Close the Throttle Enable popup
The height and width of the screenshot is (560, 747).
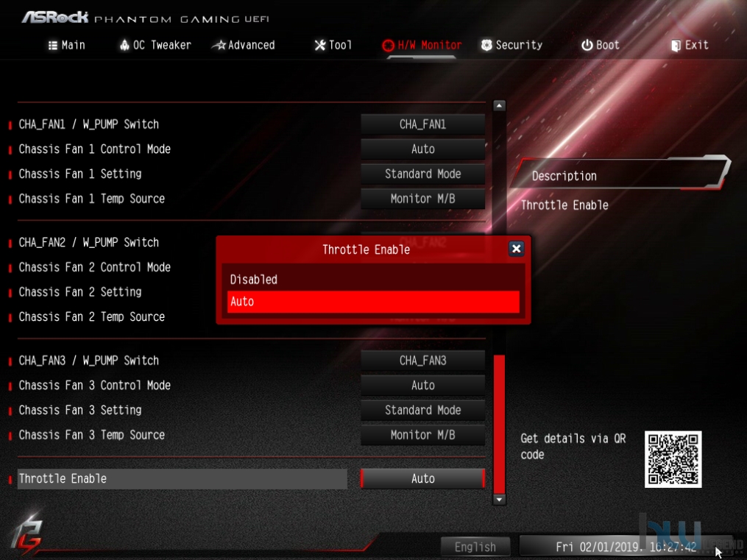click(x=516, y=249)
